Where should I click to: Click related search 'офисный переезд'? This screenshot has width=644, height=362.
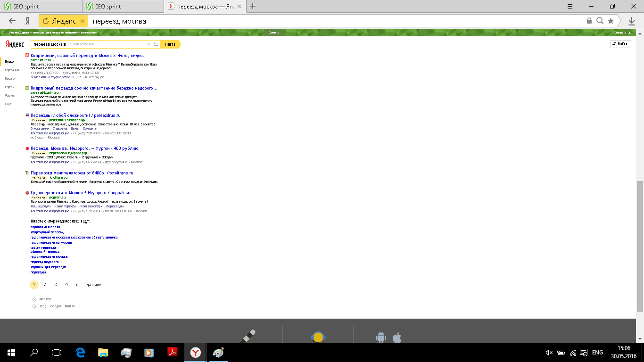(45, 252)
